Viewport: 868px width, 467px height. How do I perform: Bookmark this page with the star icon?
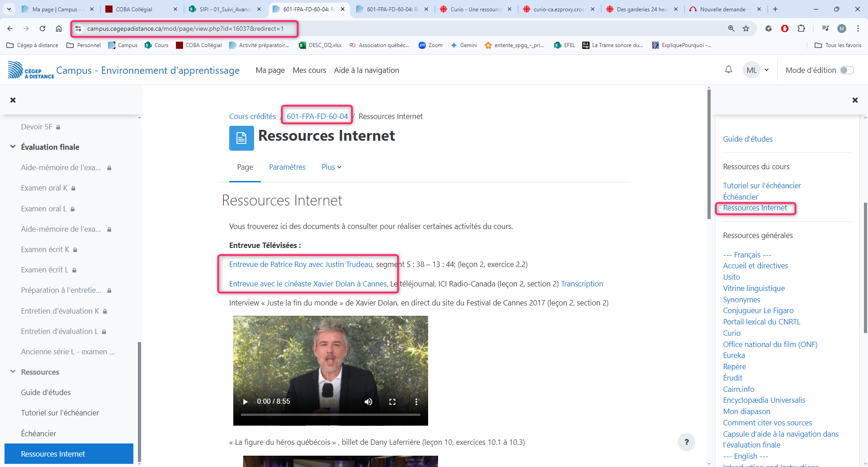click(x=746, y=29)
